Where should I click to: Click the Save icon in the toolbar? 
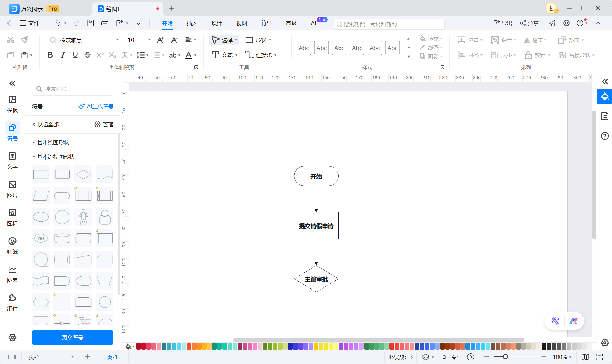(x=91, y=23)
